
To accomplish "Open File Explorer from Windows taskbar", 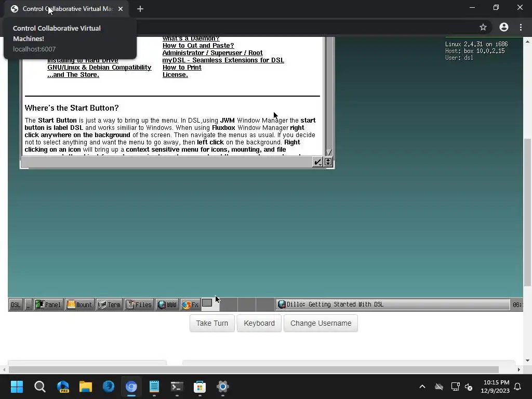I will click(x=86, y=387).
